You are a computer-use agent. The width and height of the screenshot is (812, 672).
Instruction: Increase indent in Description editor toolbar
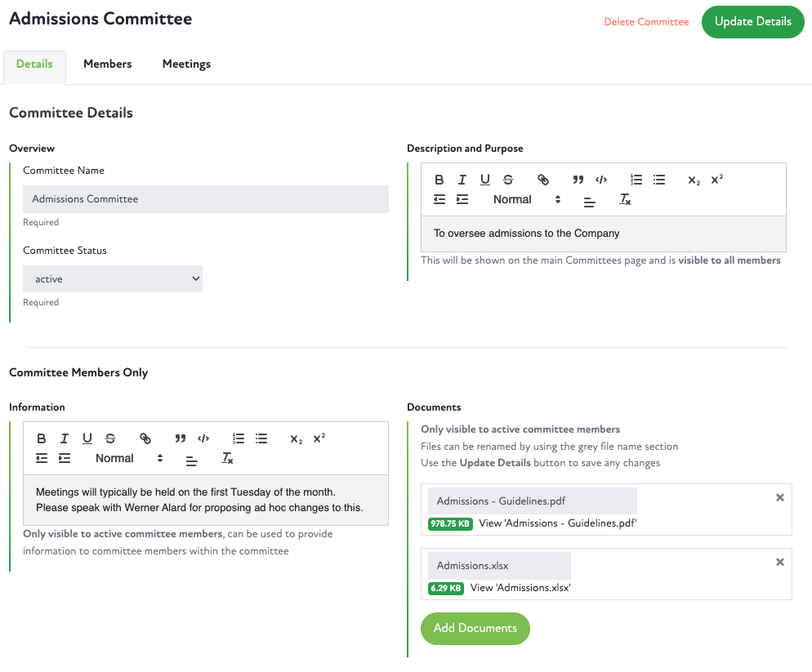click(x=462, y=199)
